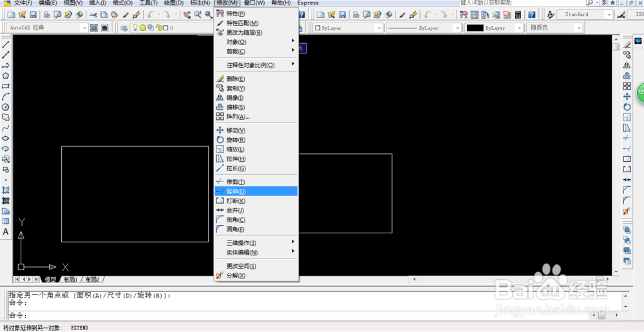The height and width of the screenshot is (332, 644).
Task: Click the help search box 键入问题以获取帮助
Action: point(522,3)
